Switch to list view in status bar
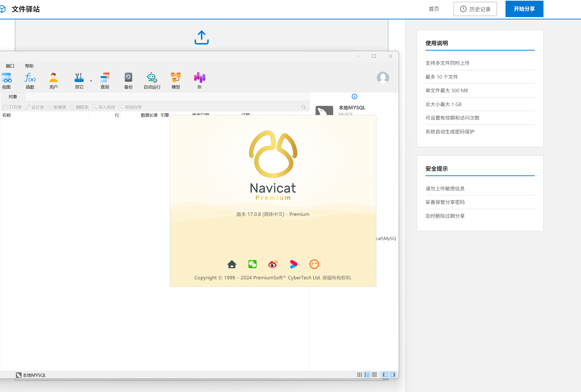Viewport: 581px width, 392px height. pyautogui.click(x=367, y=375)
